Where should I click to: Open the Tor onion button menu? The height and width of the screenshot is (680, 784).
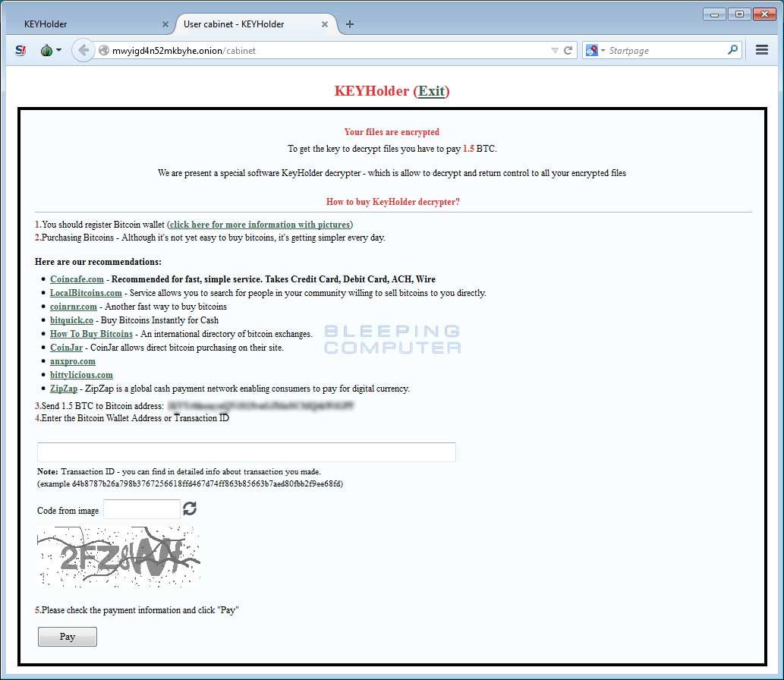[x=51, y=51]
